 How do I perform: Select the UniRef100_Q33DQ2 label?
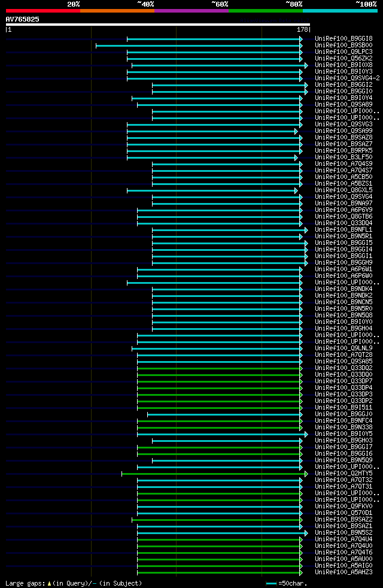pos(344,368)
